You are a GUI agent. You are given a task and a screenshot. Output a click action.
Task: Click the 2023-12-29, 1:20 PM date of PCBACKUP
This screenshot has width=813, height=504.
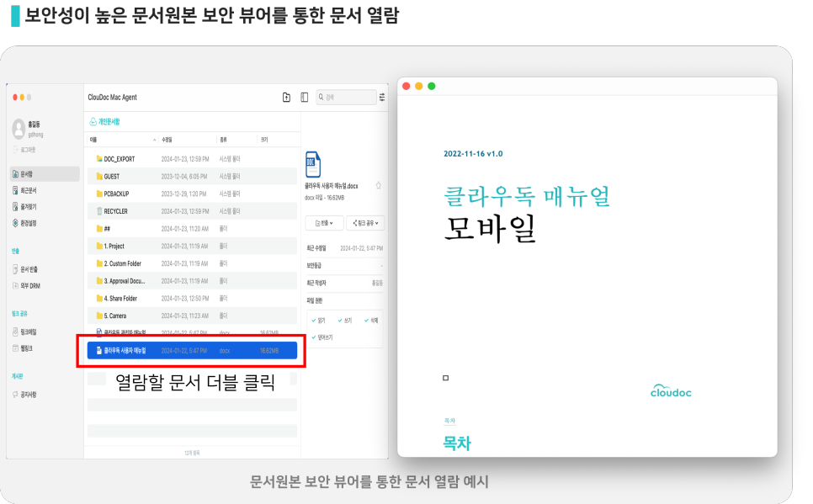tap(183, 194)
